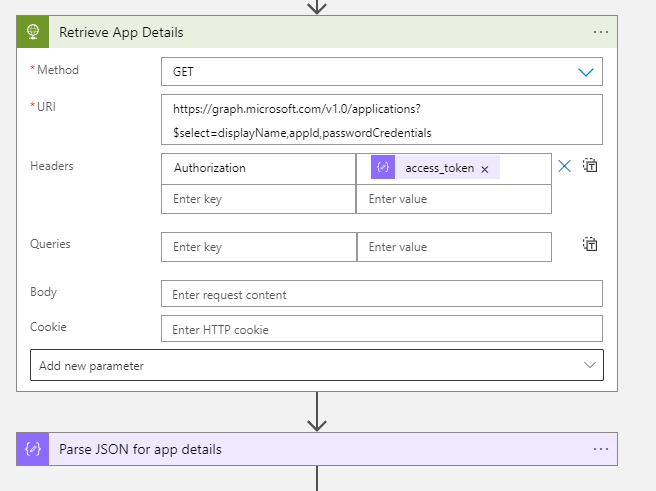Viewport: 656px width, 491px height.
Task: Click the Cookie input field
Action: pyautogui.click(x=381, y=329)
